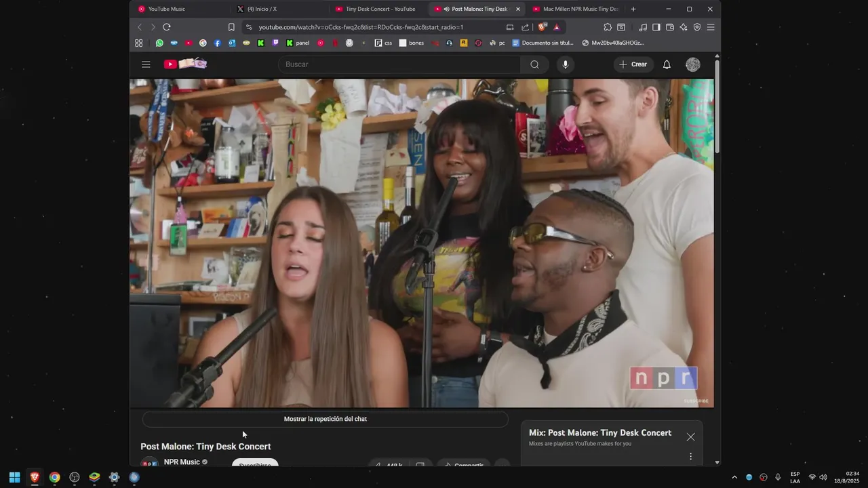This screenshot has width=868, height=488.
Task: Focus the Buscar search field
Action: coord(399,64)
